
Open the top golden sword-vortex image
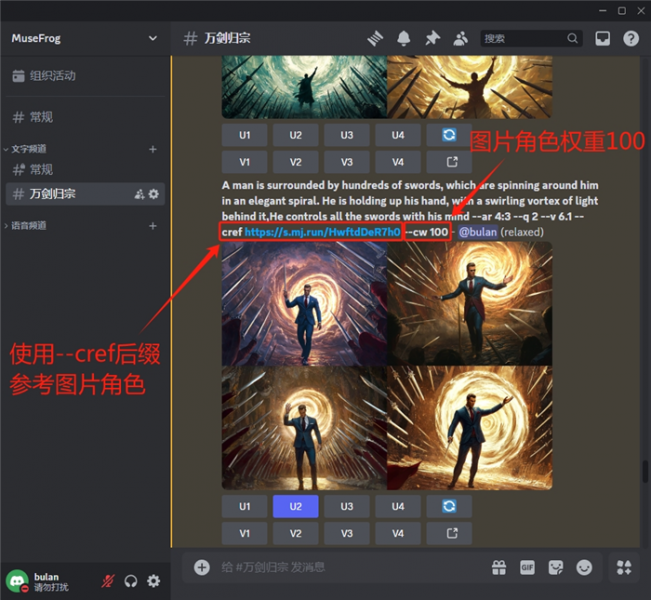click(x=470, y=87)
